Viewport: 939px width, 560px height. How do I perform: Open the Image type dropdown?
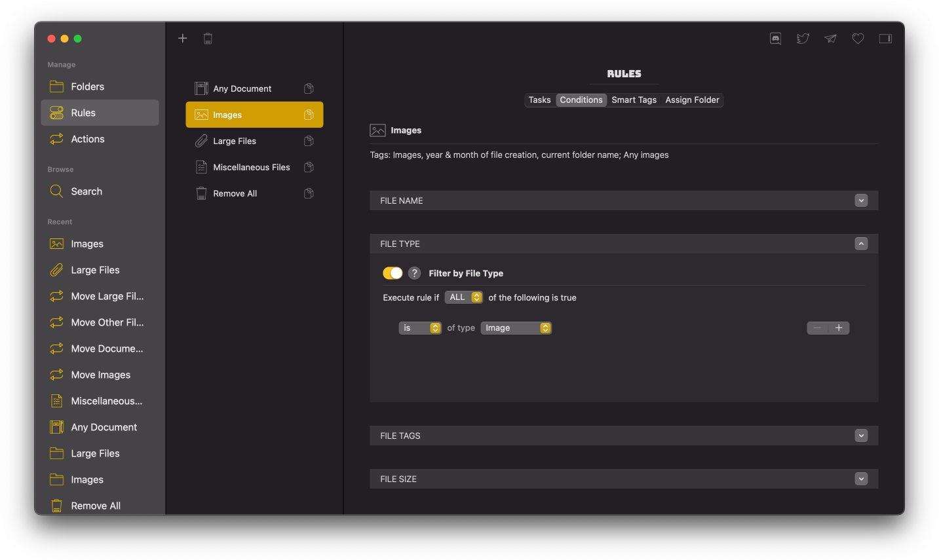pyautogui.click(x=516, y=327)
